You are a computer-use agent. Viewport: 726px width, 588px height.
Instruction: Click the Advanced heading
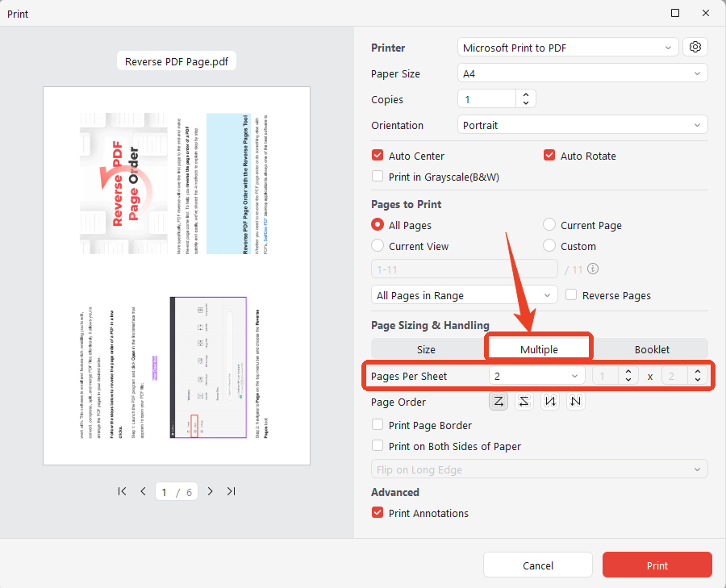[x=395, y=492]
